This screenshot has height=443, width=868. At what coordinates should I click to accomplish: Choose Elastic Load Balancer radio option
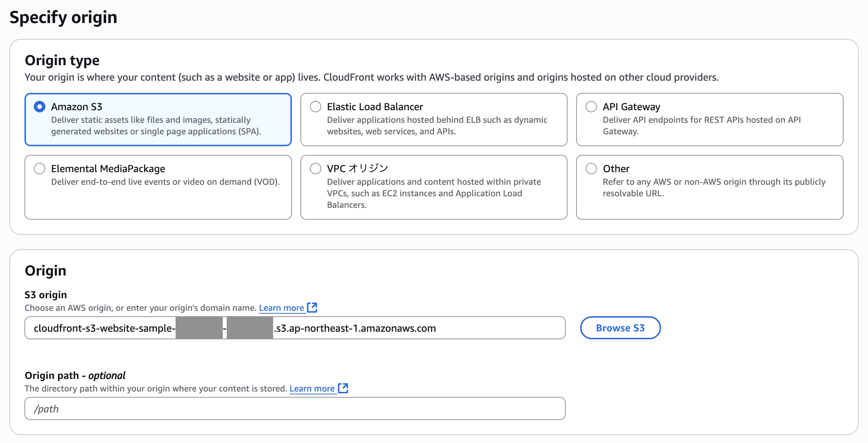[x=316, y=107]
